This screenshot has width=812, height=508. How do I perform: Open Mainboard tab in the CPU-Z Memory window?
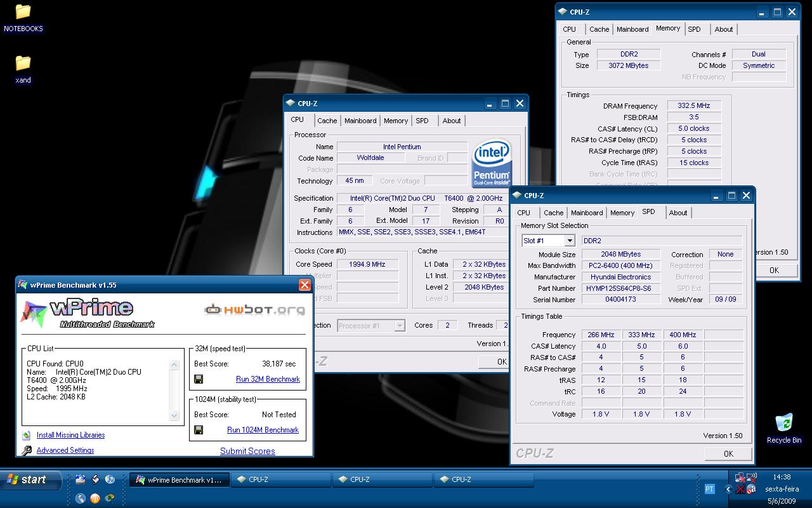[632, 29]
